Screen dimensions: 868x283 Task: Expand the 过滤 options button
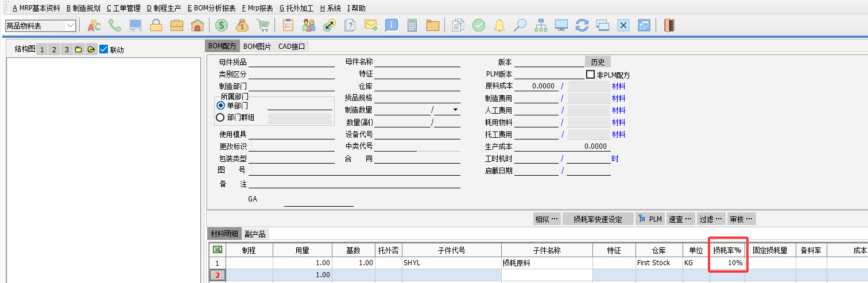pyautogui.click(x=711, y=219)
